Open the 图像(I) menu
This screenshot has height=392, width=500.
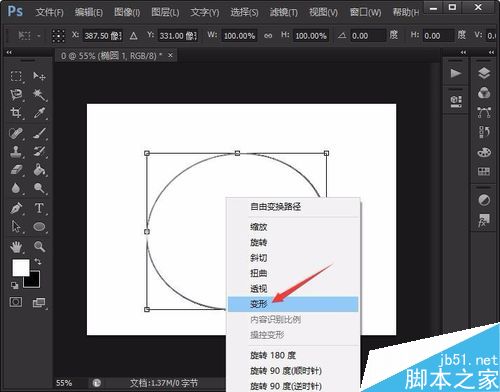127,13
